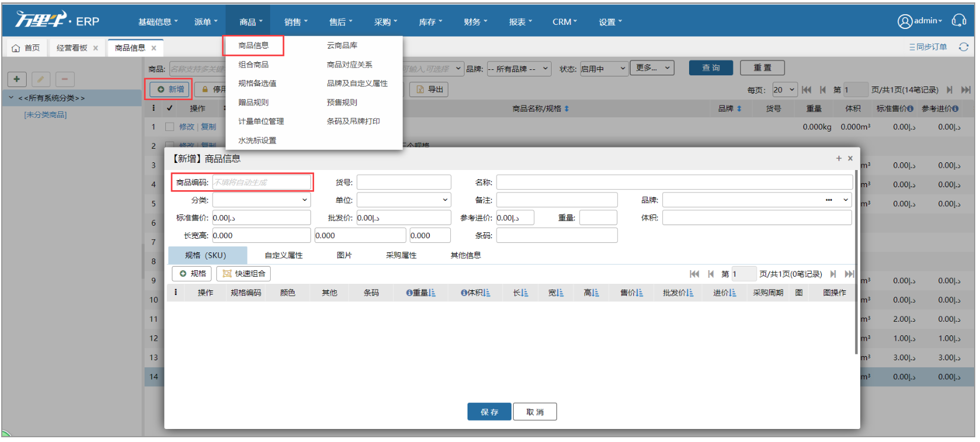The width and height of the screenshot is (980, 442).
Task: Tick the checkbox in product row 1
Action: click(169, 127)
